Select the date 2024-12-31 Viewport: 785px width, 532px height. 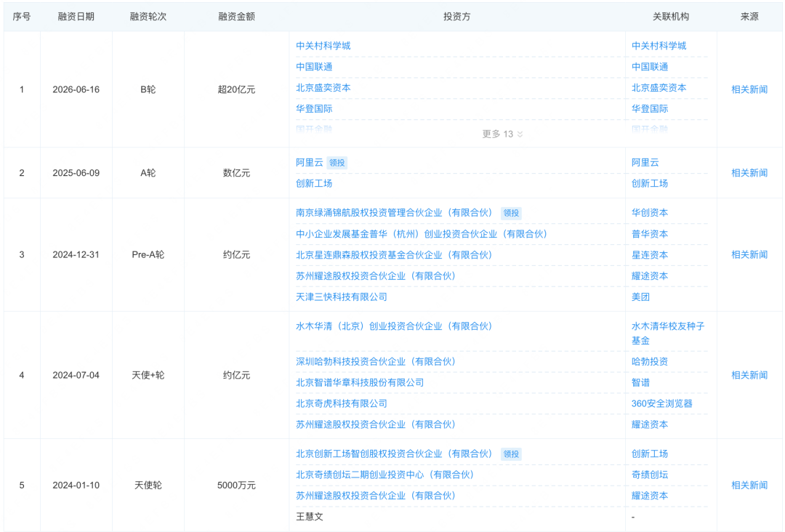click(x=76, y=255)
